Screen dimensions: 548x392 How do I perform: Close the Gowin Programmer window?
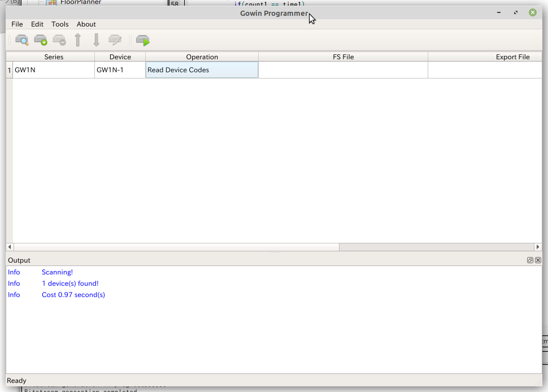coord(533,12)
